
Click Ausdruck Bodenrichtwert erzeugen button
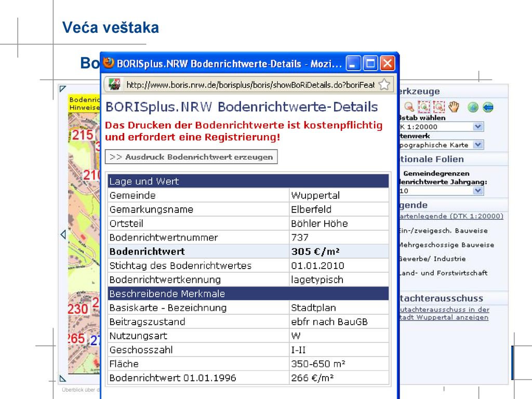pos(191,157)
